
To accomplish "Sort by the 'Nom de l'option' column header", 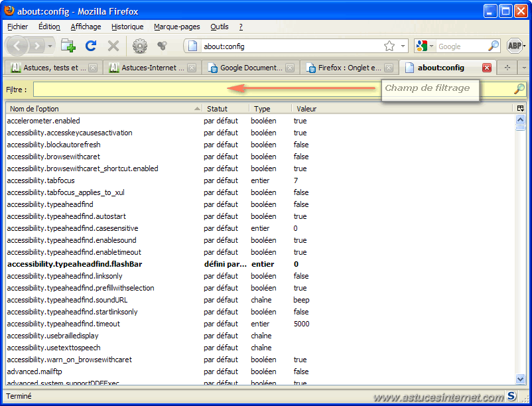I will pyautogui.click(x=103, y=109).
